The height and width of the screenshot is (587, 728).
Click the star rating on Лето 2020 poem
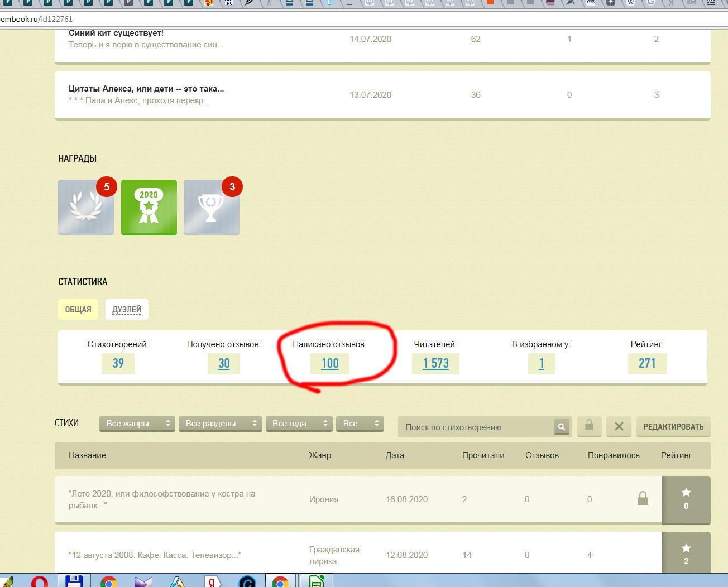(x=686, y=499)
